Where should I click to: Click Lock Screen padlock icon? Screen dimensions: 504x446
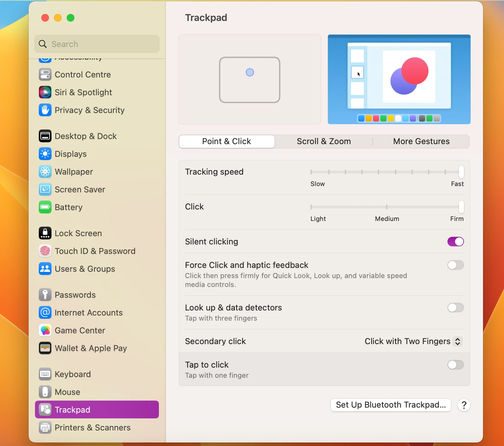pos(45,233)
